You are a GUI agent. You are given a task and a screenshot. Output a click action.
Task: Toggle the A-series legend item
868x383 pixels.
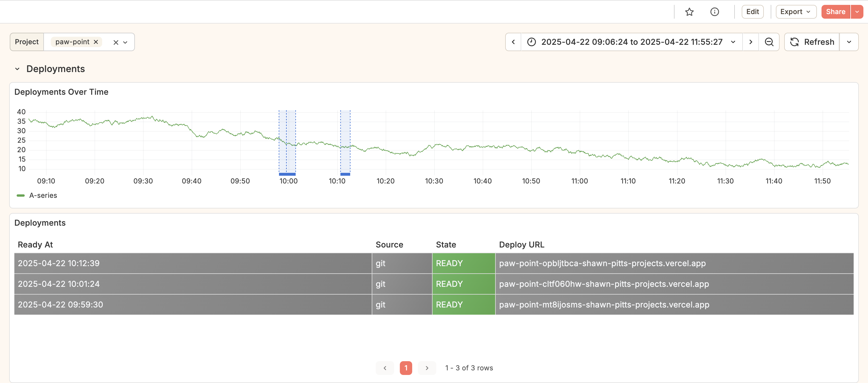coord(43,196)
